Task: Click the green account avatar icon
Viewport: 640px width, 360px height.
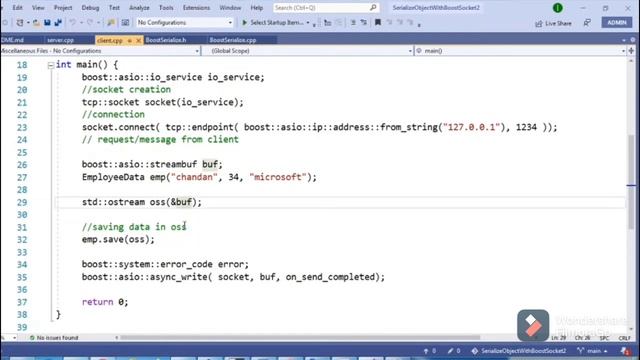Action: tap(558, 8)
